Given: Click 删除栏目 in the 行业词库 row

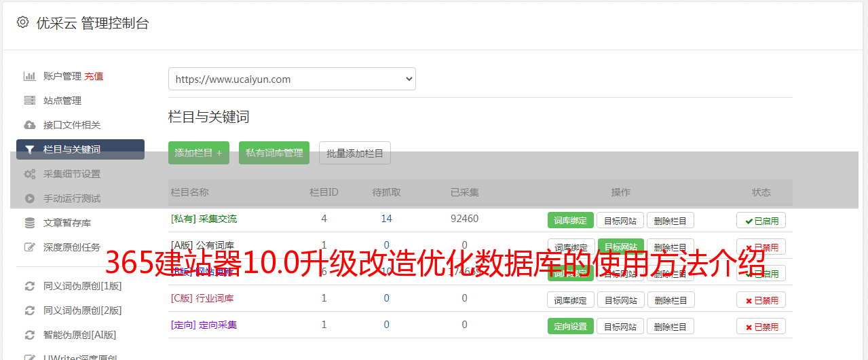Looking at the screenshot, I should coord(671,300).
